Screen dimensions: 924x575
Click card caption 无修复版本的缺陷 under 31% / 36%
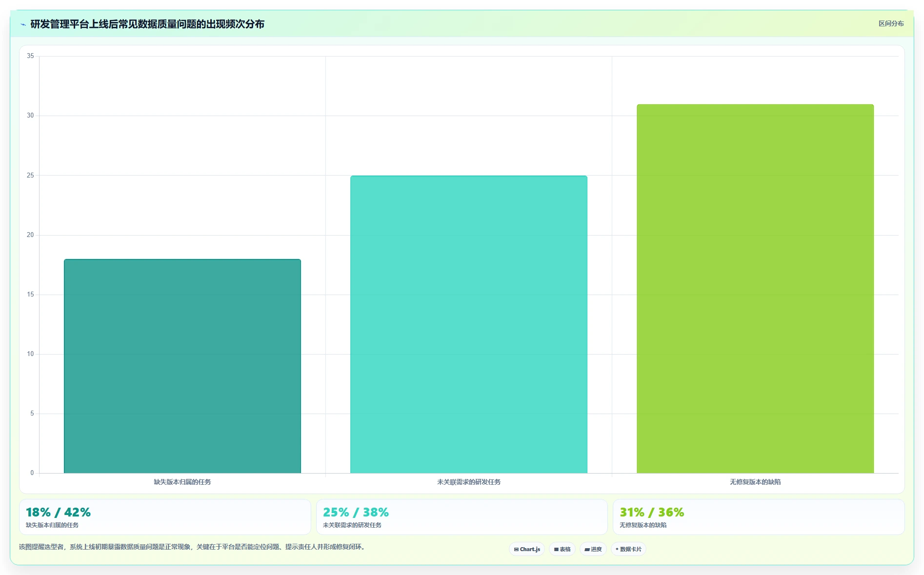(x=643, y=525)
